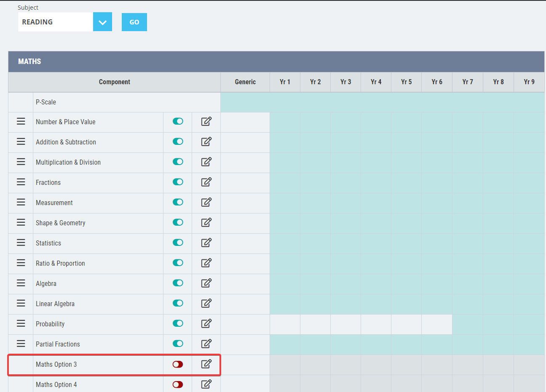The height and width of the screenshot is (392, 546).
Task: Edit the Probability component
Action: (206, 324)
